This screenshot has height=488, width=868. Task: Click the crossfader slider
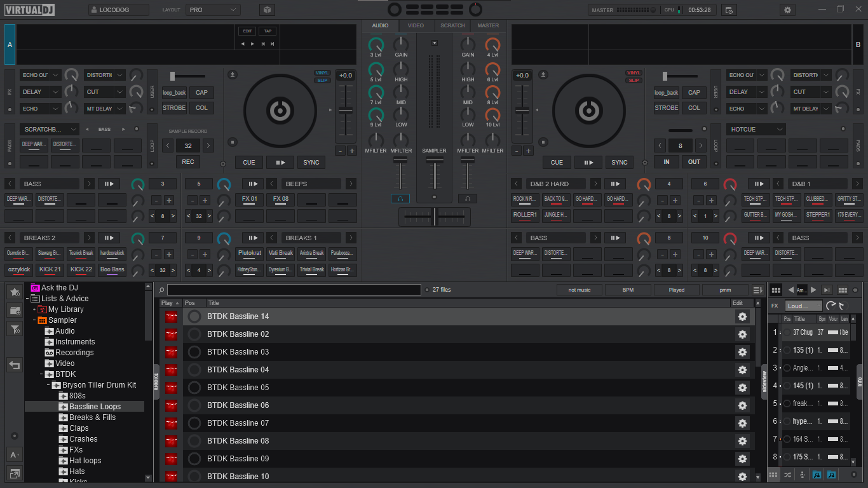pyautogui.click(x=435, y=217)
